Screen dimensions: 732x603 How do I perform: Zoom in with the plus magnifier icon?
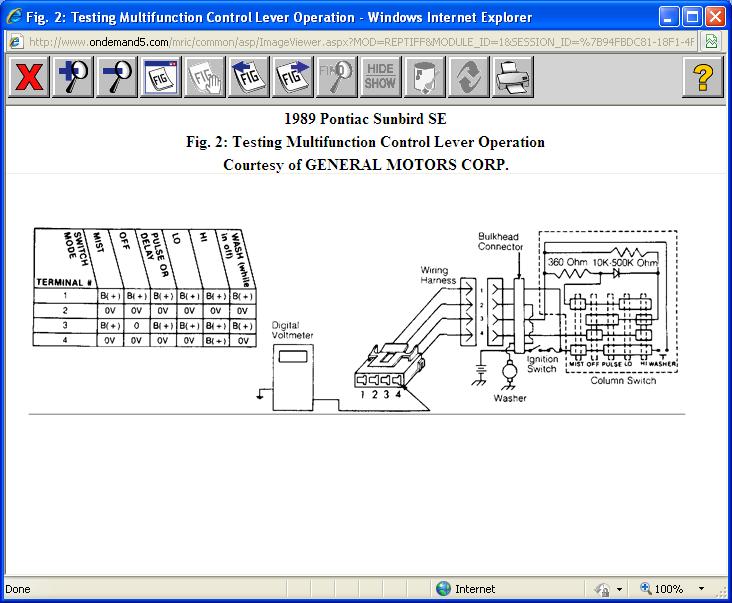[73, 77]
